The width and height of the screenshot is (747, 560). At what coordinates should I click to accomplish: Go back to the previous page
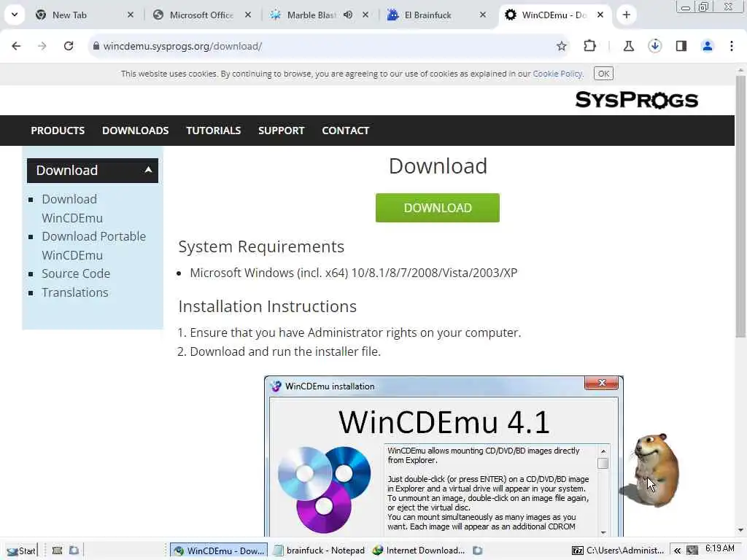pos(16,46)
